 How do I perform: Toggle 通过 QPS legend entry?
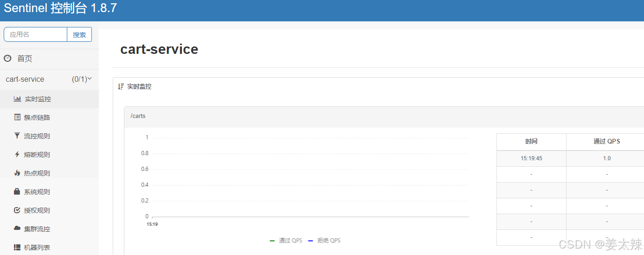286,241
